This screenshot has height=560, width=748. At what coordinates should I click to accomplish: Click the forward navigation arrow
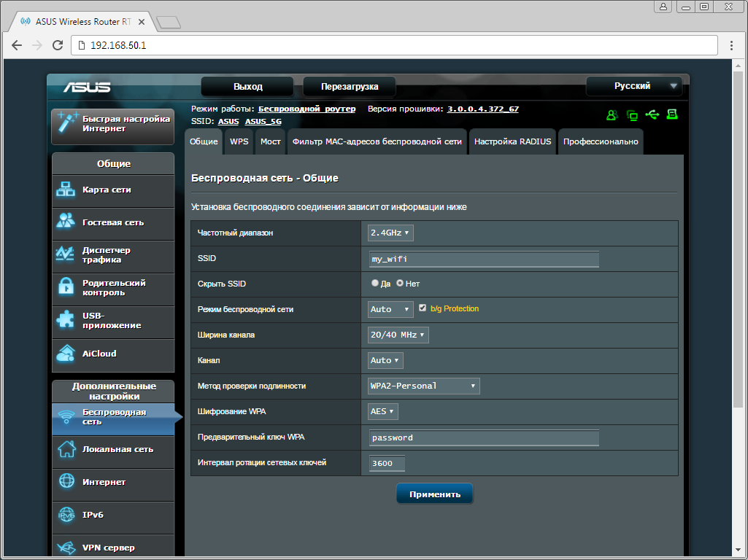(37, 45)
